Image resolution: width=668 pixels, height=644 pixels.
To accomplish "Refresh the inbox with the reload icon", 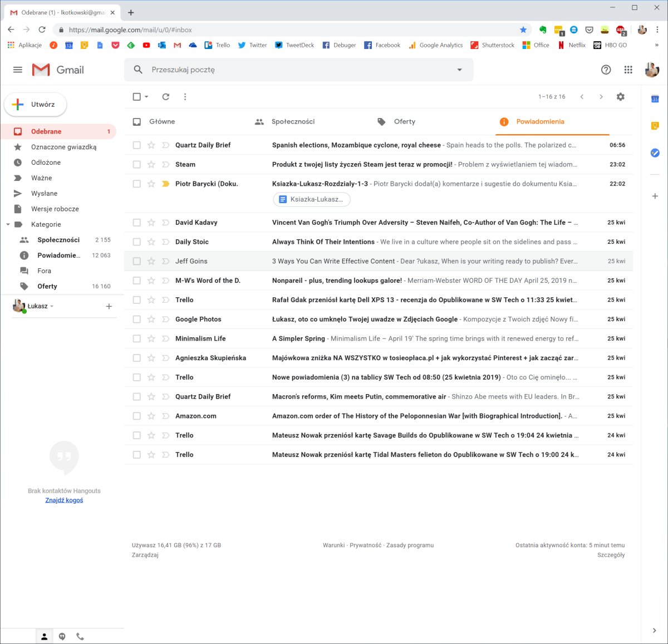I will pyautogui.click(x=166, y=97).
